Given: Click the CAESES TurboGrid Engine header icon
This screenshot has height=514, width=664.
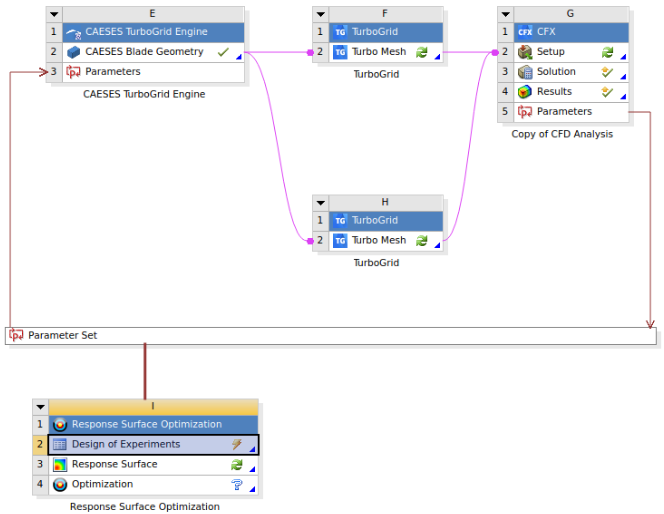Looking at the screenshot, I should click(x=74, y=32).
